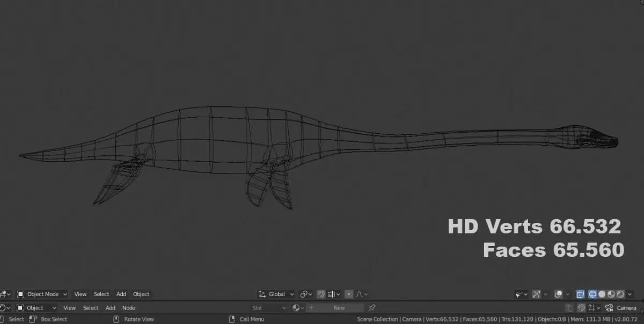Toggle the Show Overlays button

click(559, 294)
